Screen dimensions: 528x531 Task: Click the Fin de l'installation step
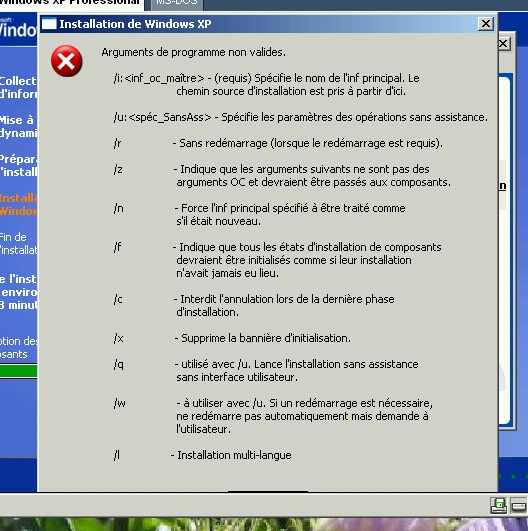click(x=19, y=243)
